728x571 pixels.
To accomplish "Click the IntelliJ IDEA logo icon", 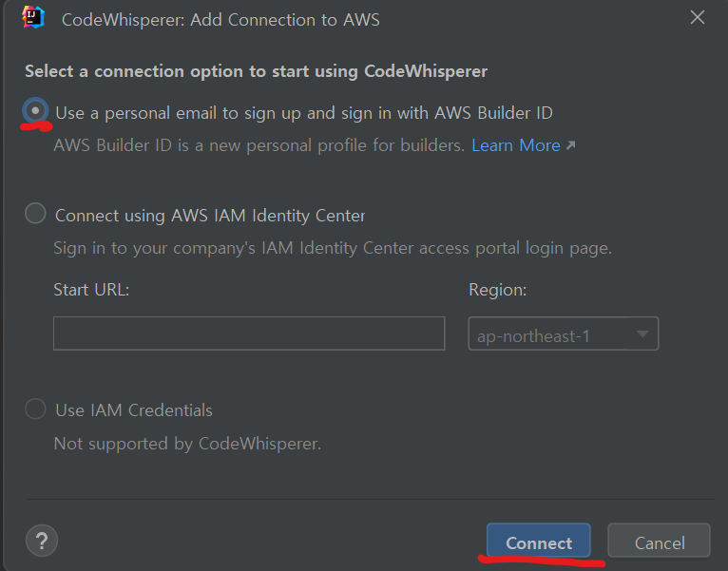I will pos(33,18).
